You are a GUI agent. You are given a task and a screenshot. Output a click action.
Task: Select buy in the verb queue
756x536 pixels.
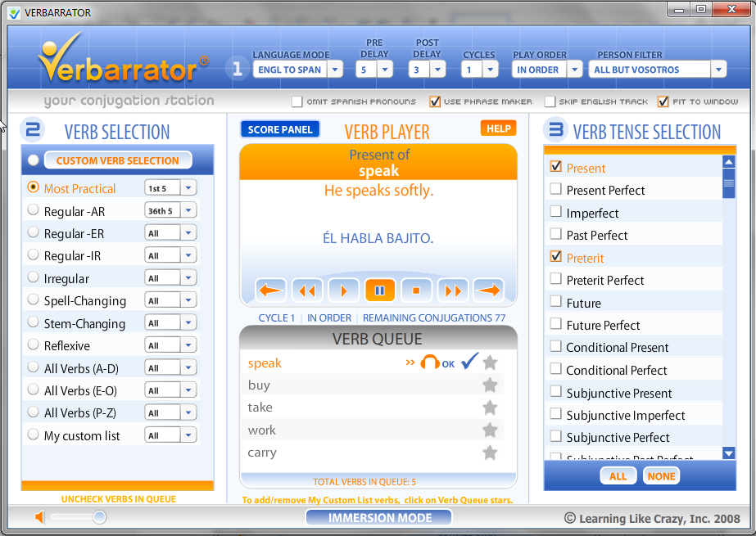(x=259, y=385)
